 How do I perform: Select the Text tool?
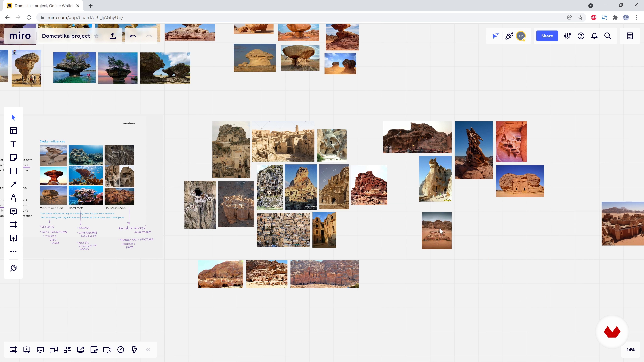click(13, 144)
